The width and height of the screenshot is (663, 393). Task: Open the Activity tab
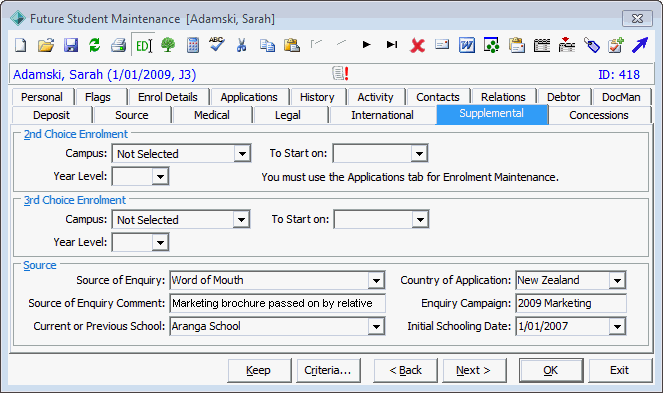tap(375, 97)
